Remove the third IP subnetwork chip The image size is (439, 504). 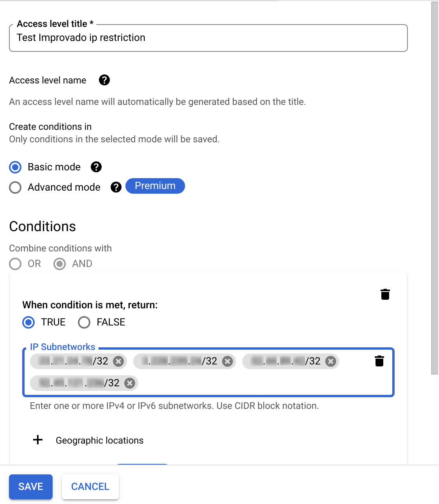(330, 361)
